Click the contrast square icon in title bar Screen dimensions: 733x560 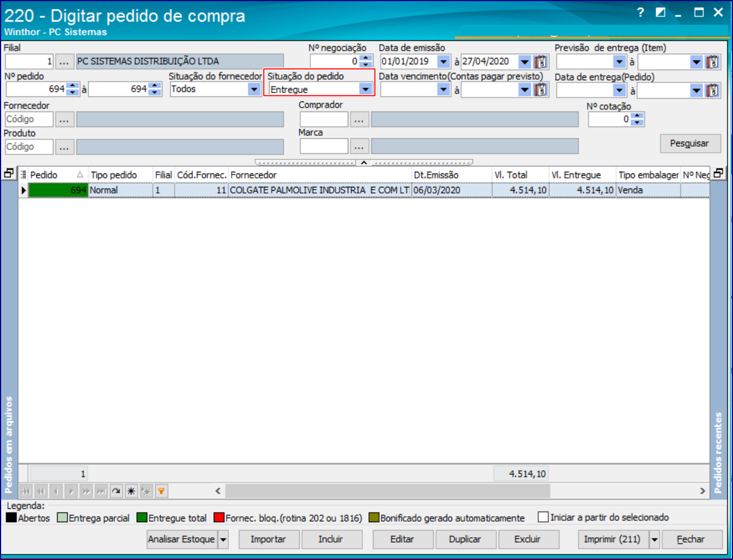point(660,12)
